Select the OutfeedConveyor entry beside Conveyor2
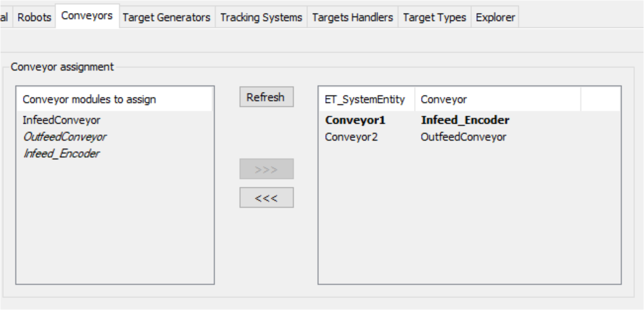 [463, 137]
